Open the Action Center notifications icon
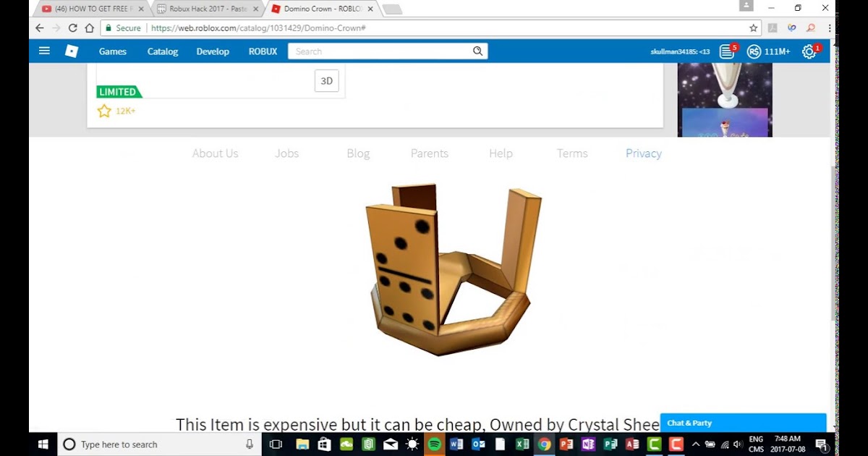Image resolution: width=868 pixels, height=456 pixels. click(822, 444)
